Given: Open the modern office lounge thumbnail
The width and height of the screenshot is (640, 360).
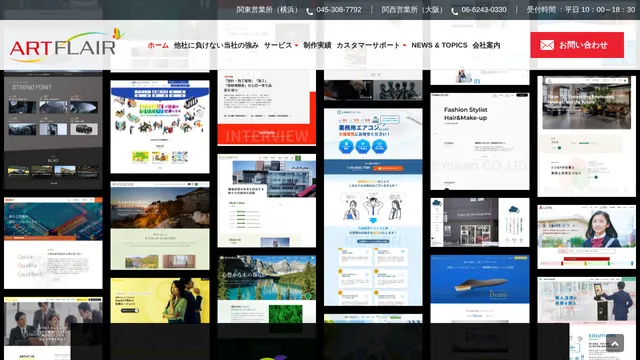Looking at the screenshot, I should pyautogui.click(x=587, y=136).
